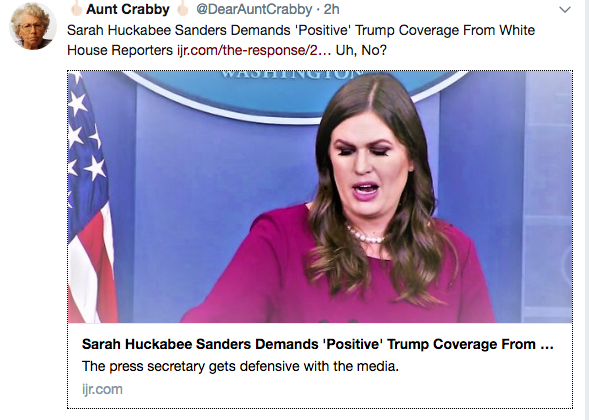Click the American flag in the preview image
The width and height of the screenshot is (589, 420).
[x=91, y=197]
